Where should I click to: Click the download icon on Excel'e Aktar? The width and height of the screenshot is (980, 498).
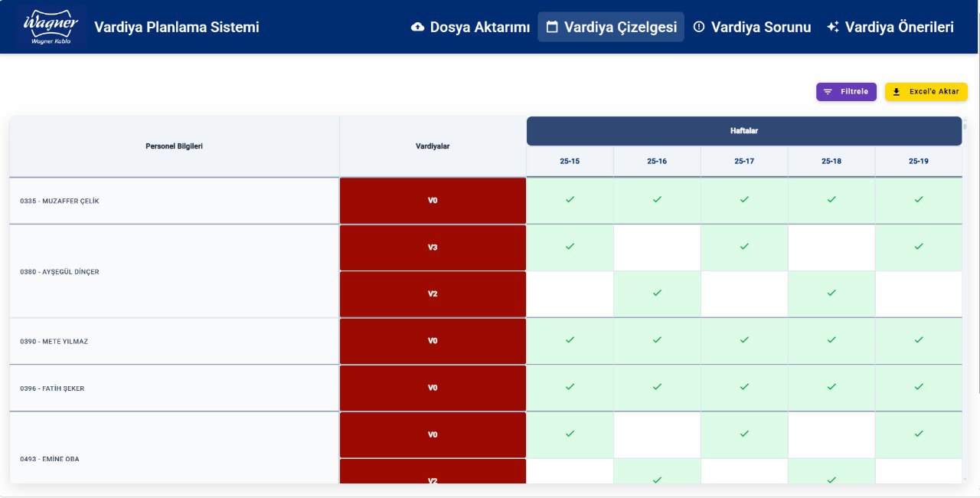pyautogui.click(x=897, y=92)
